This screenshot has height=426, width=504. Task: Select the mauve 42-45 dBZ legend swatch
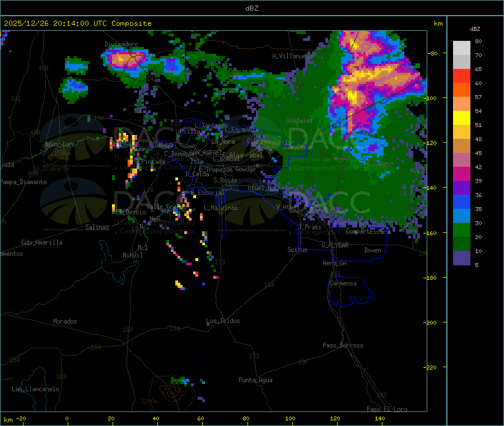[x=461, y=160]
